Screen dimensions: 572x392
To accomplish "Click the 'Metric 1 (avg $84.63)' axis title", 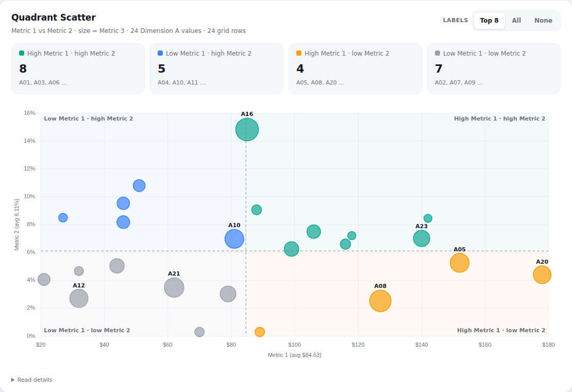I will click(x=294, y=355).
